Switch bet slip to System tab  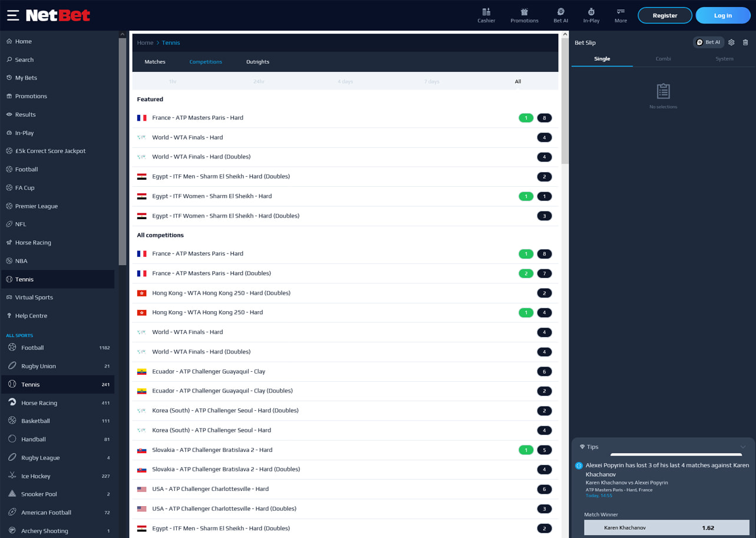[724, 59]
